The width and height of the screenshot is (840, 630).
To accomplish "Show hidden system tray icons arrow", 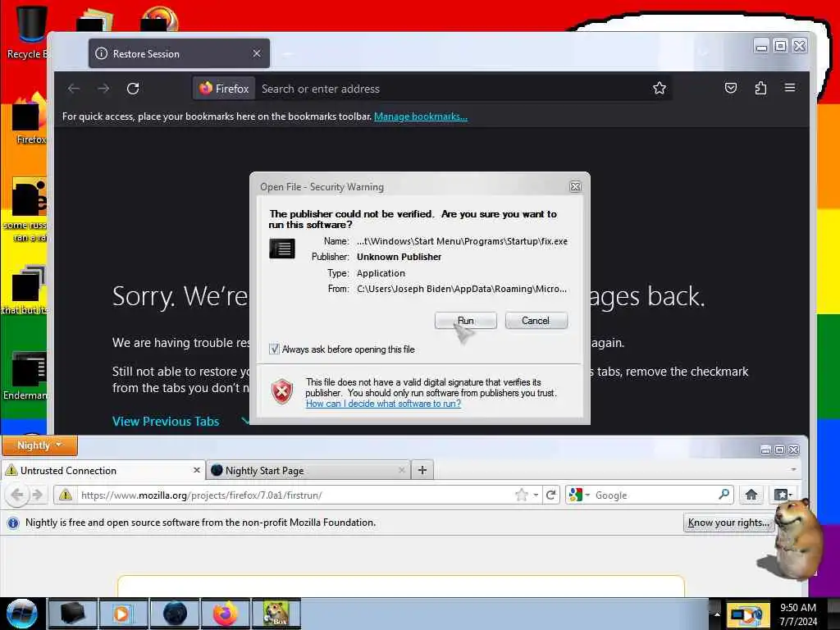I will 717,614.
